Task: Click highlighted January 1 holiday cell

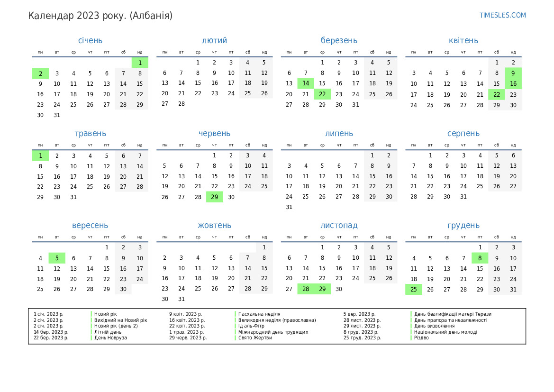Action: click(140, 63)
